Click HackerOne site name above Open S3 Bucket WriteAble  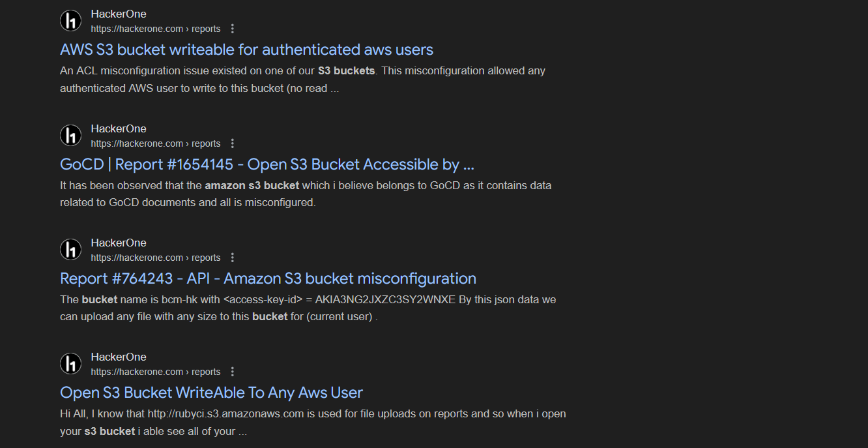[x=119, y=357]
